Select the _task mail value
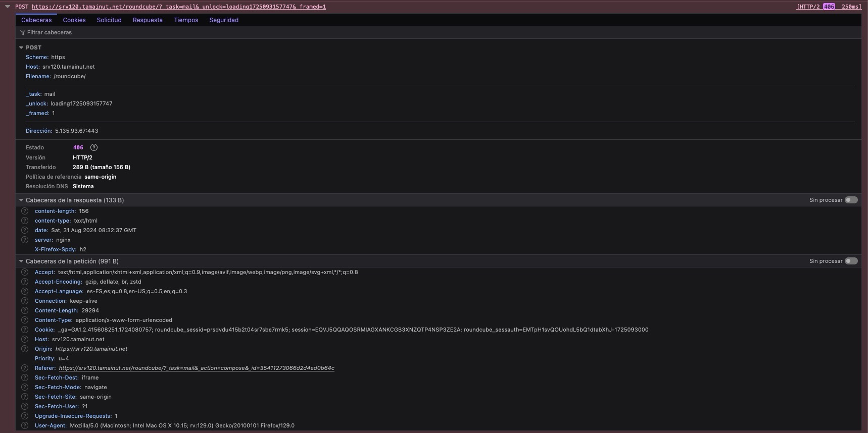This screenshot has width=868, height=433. 50,94
